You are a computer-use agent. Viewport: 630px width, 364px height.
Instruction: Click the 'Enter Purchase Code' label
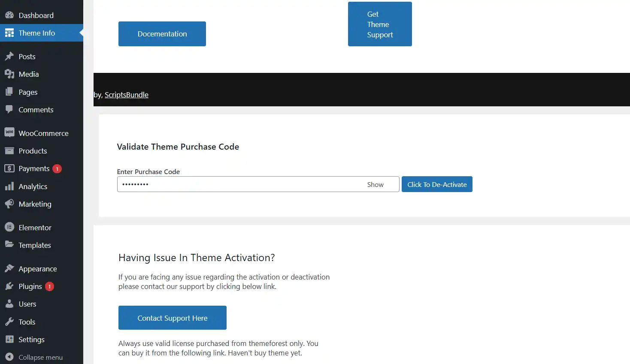pos(148,171)
